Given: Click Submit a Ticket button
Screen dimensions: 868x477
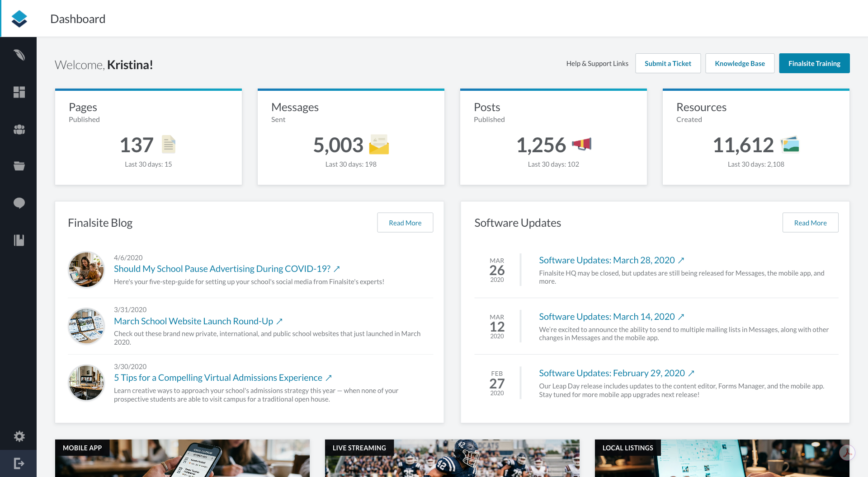Looking at the screenshot, I should (x=668, y=63).
